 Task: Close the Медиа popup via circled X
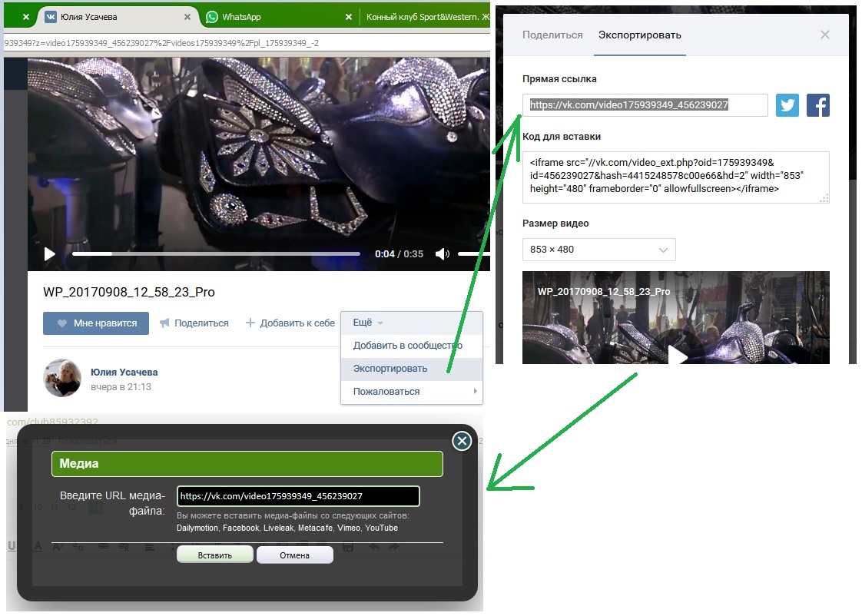click(462, 441)
